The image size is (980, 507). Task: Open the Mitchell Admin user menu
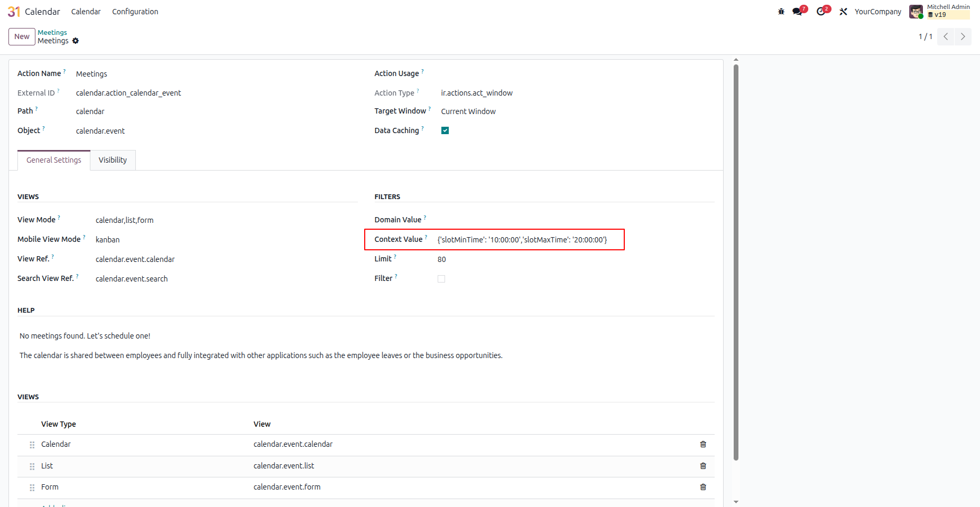[x=939, y=12]
